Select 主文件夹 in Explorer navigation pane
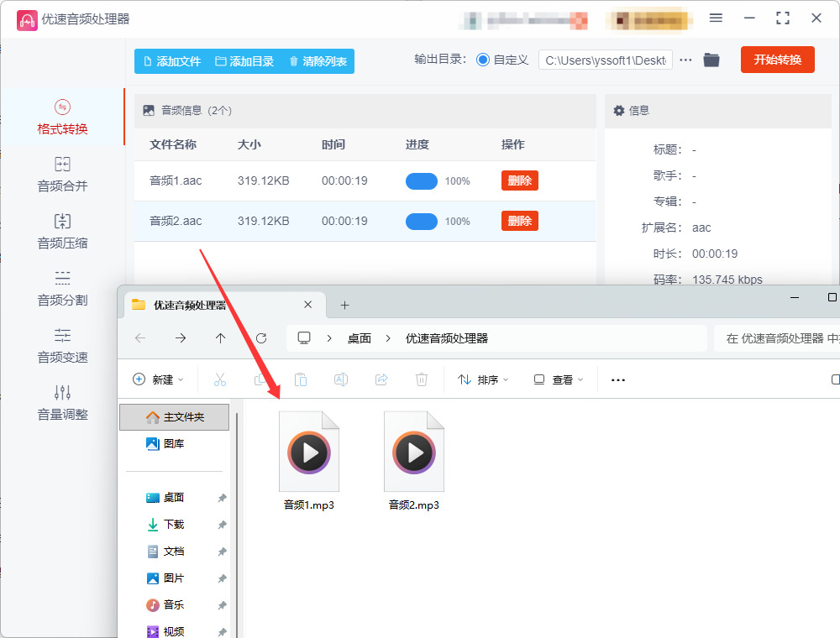Screen dimensions: 840x638 tap(174, 417)
